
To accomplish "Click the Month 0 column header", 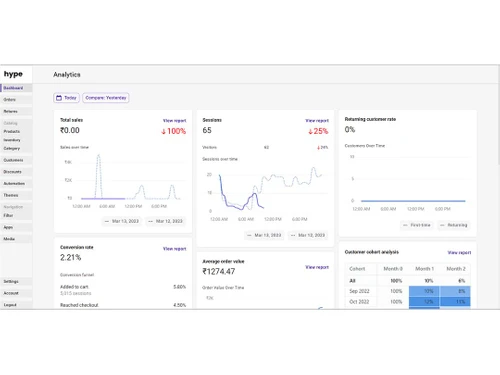I will pos(393,269).
